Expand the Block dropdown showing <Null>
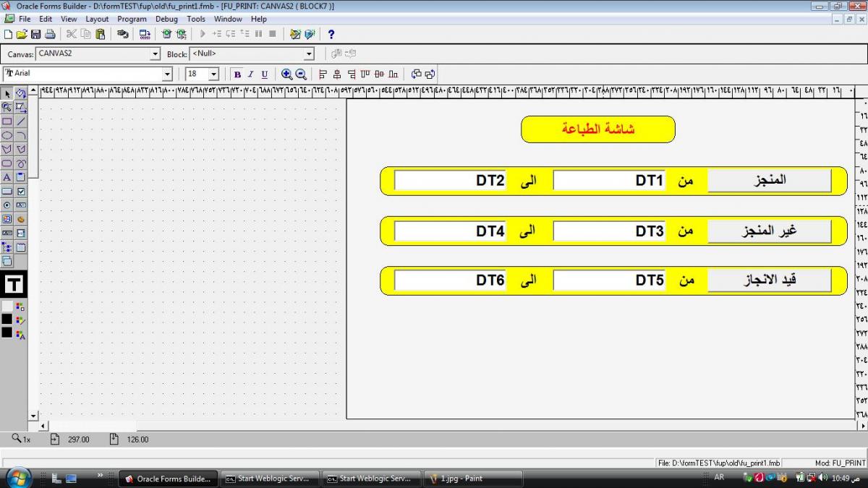 [x=309, y=54]
